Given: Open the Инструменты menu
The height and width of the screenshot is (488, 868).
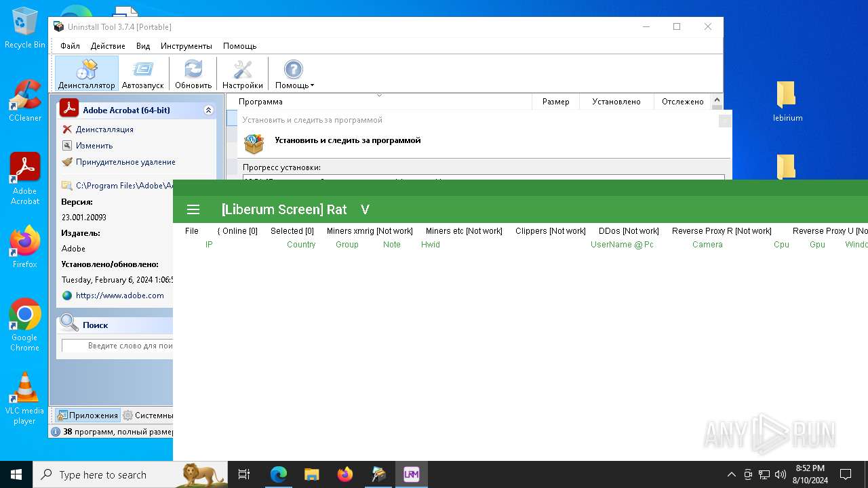Looking at the screenshot, I should [x=186, y=46].
